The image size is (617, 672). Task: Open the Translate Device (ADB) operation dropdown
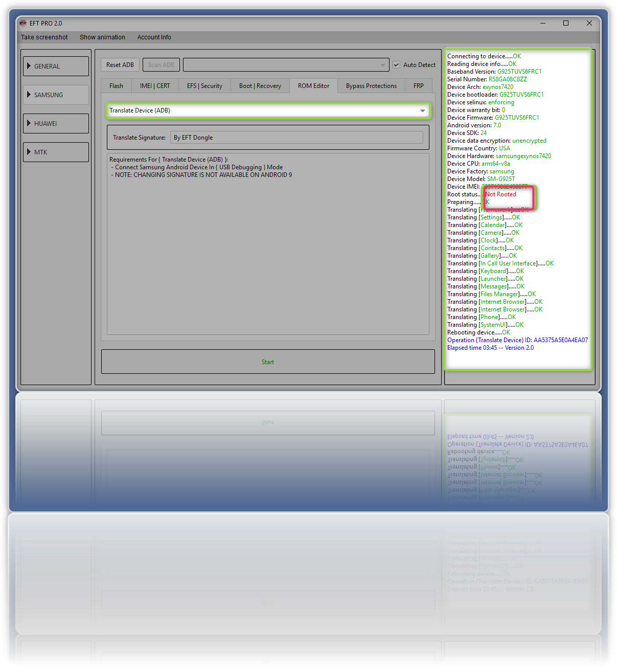[x=268, y=110]
